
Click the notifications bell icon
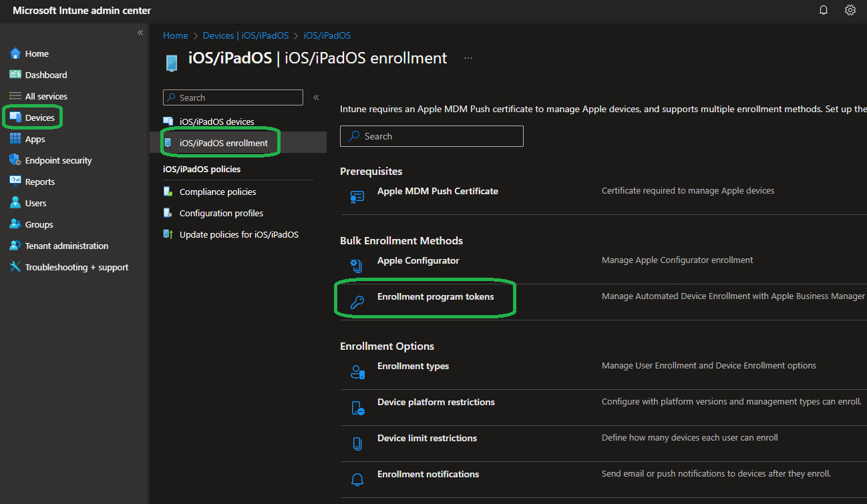tap(824, 10)
